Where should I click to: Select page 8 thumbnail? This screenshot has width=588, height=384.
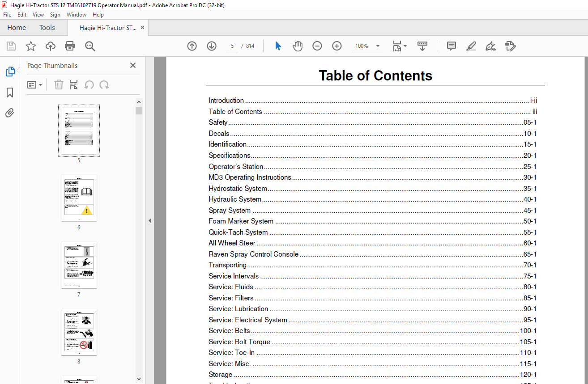coord(79,332)
